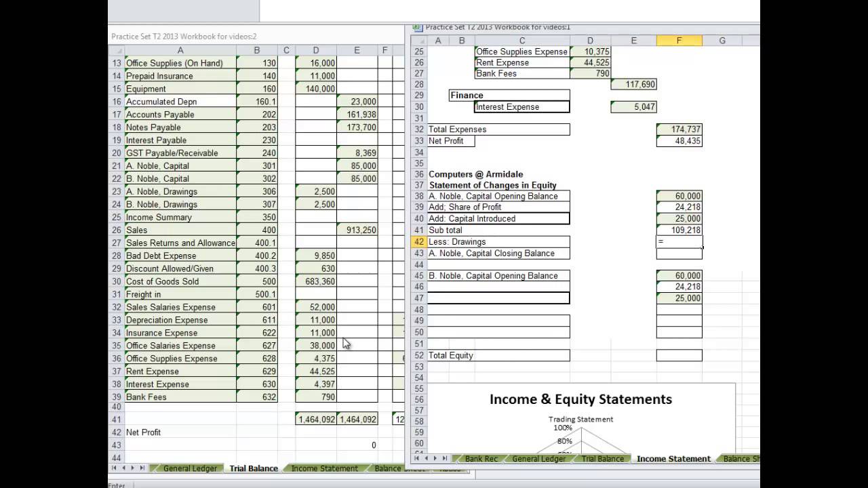Switch to Trial Balance tab in right window
The width and height of the screenshot is (868, 488).
click(x=602, y=459)
